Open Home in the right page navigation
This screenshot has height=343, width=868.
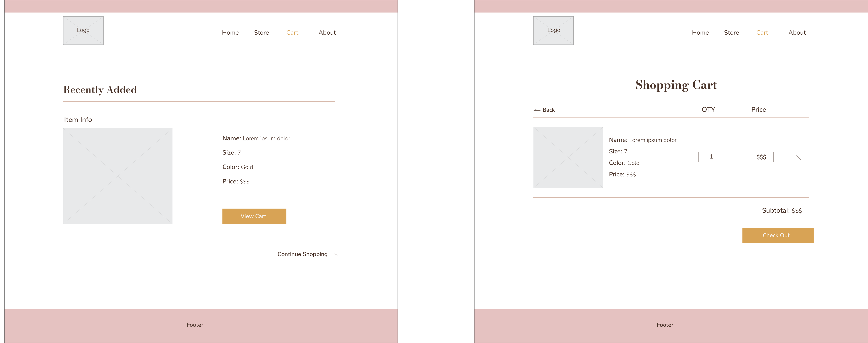(x=700, y=33)
